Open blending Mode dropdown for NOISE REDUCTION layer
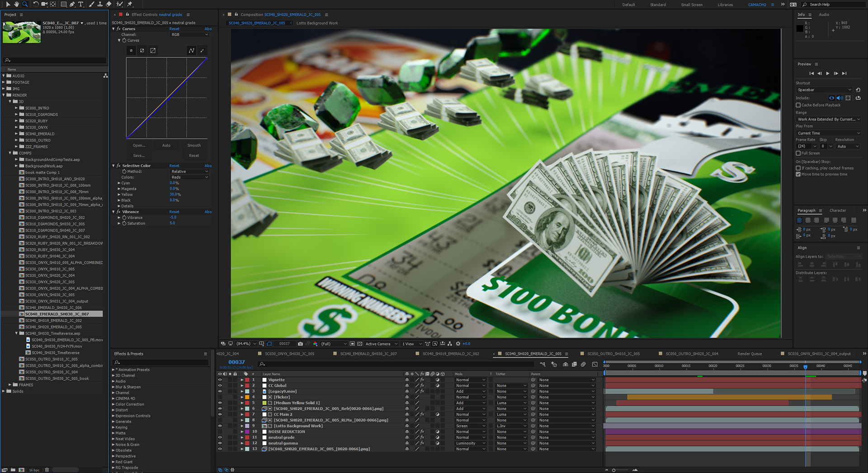Viewport: 868px width, 473px height. 470,432
